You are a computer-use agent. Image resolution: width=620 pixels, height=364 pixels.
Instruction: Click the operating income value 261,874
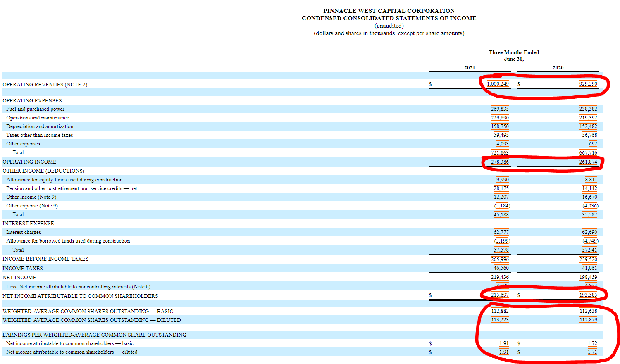coord(588,162)
